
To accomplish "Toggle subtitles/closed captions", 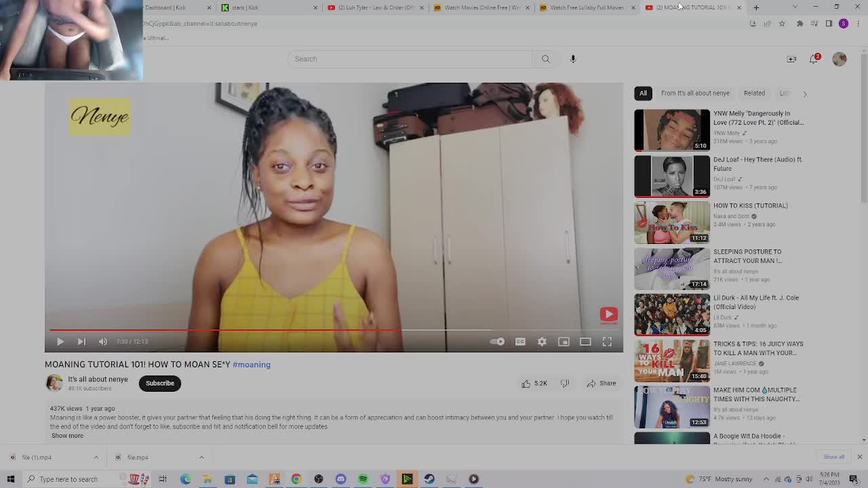I will tap(520, 342).
